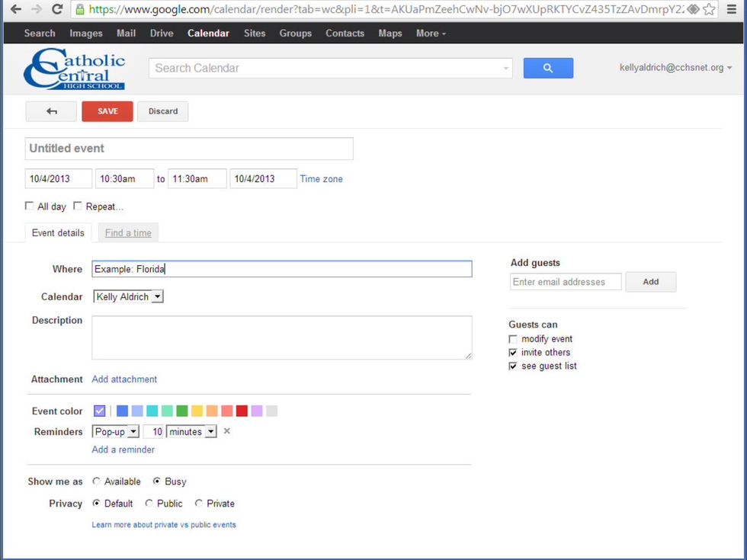
Task: Click the blue search magnifier button
Action: (x=548, y=68)
